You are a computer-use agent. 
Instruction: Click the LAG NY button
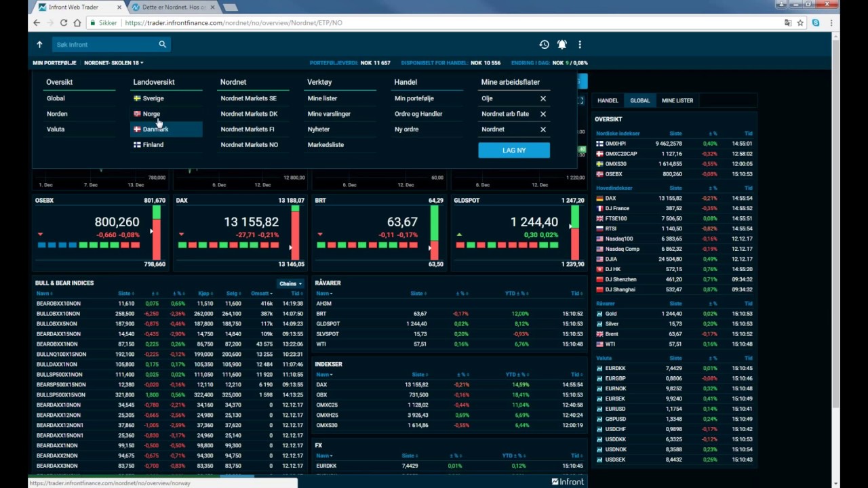click(x=514, y=150)
